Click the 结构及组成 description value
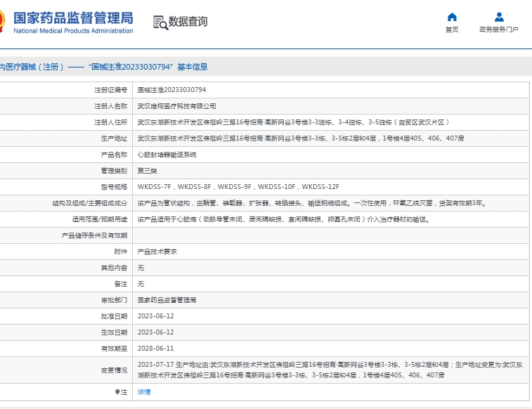 point(312,203)
